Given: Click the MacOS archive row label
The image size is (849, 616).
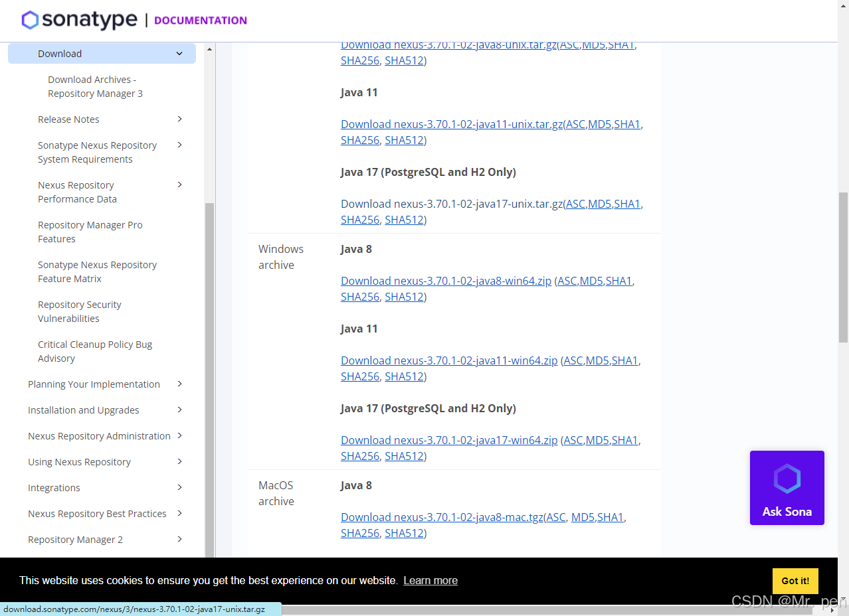Looking at the screenshot, I should tap(276, 493).
